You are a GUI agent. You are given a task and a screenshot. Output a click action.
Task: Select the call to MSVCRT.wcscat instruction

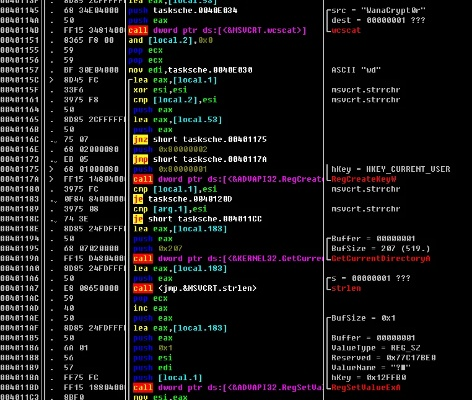[x=217, y=30]
